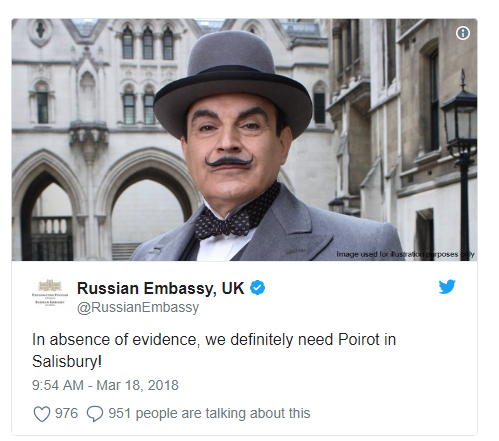
Task: Click the word Poirot in the tweet text
Action: tap(359, 340)
